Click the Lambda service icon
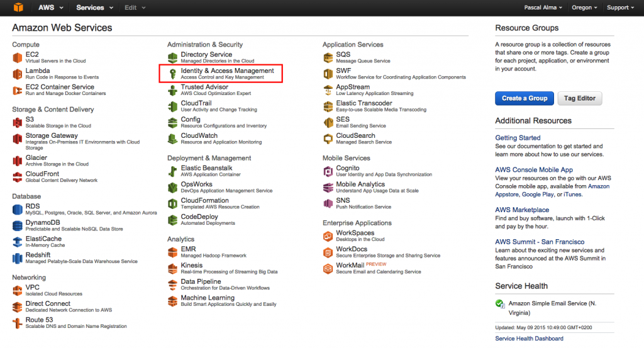This screenshot has height=350, width=644. coord(17,74)
